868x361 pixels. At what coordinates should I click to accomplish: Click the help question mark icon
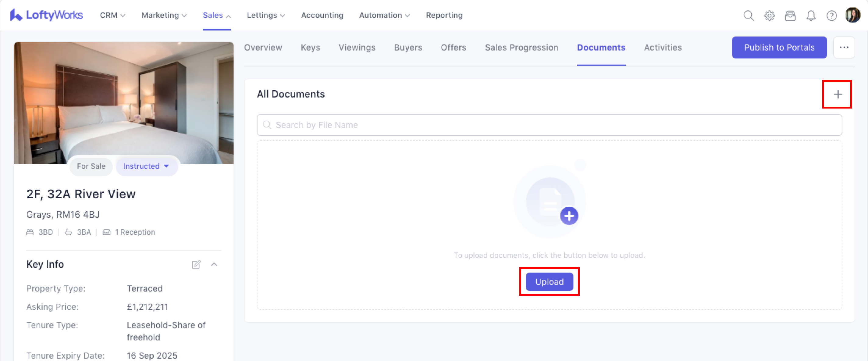pos(831,16)
